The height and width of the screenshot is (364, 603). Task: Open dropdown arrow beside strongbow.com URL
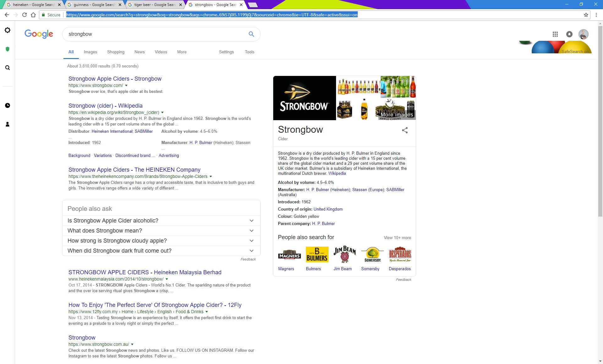click(126, 85)
